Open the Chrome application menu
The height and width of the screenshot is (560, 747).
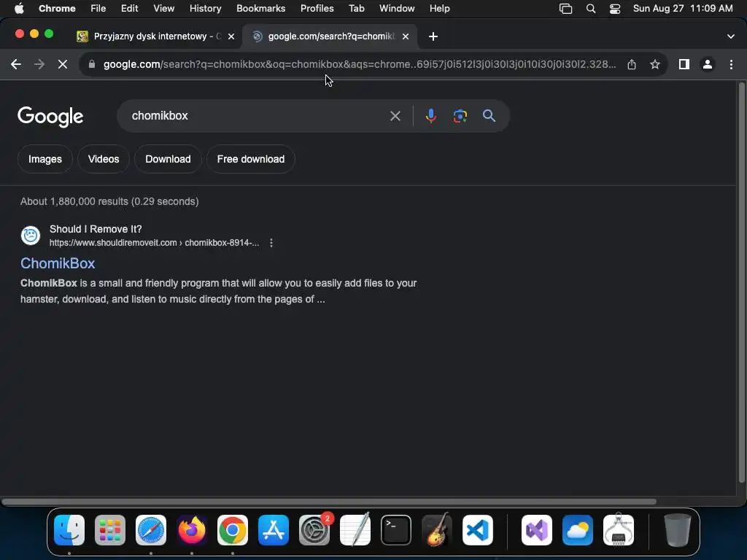[x=57, y=9]
